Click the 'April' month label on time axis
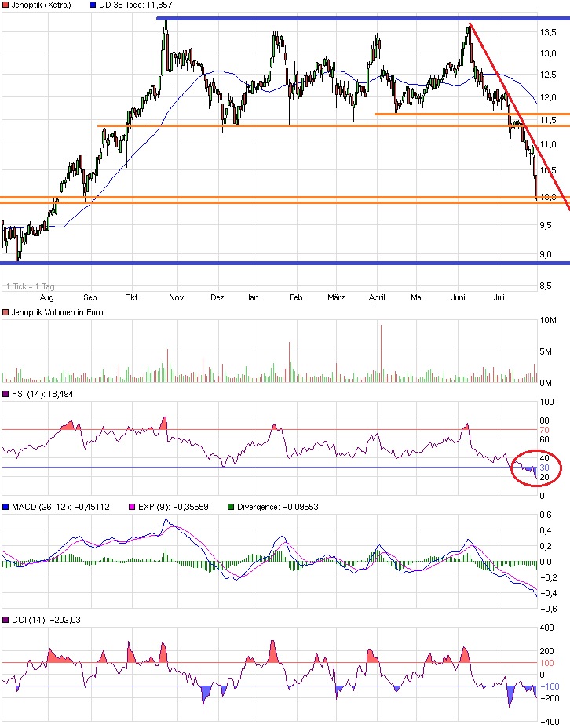The height and width of the screenshot is (728, 570). tap(378, 298)
